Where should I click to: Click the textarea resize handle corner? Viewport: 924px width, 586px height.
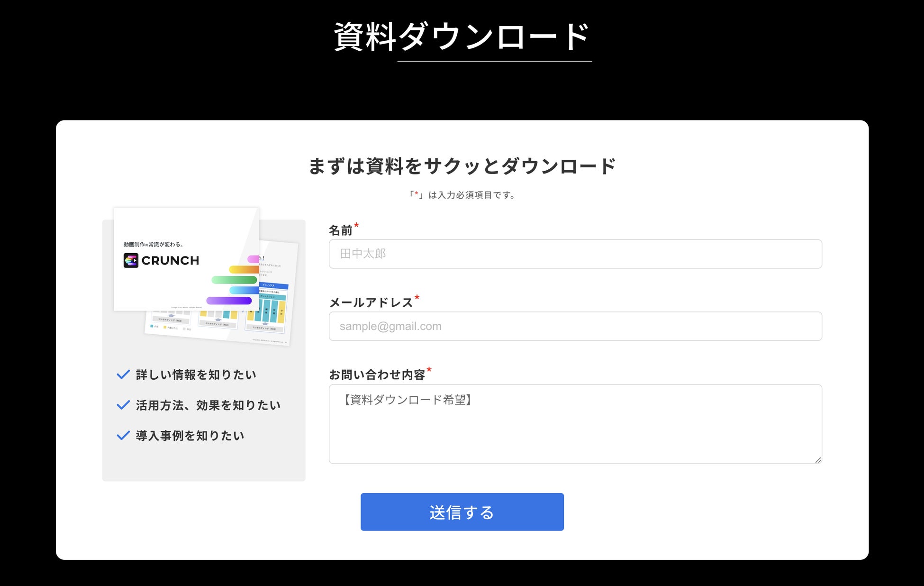coord(818,460)
